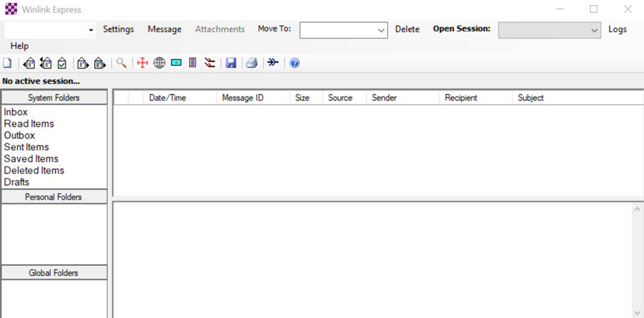The image size is (644, 318).
Task: Expand the Open Session dropdown
Action: (x=594, y=30)
